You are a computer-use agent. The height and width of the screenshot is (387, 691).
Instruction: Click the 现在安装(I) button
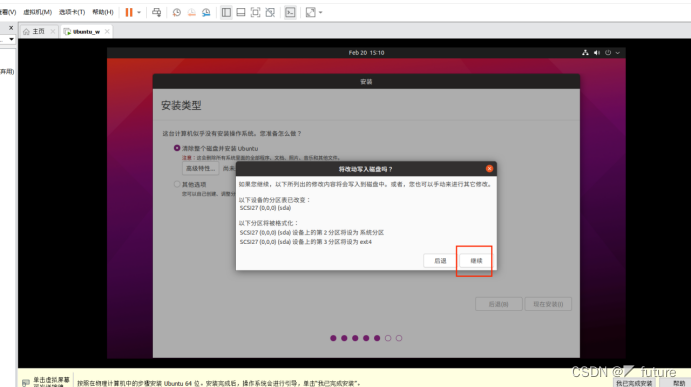[x=548, y=304]
